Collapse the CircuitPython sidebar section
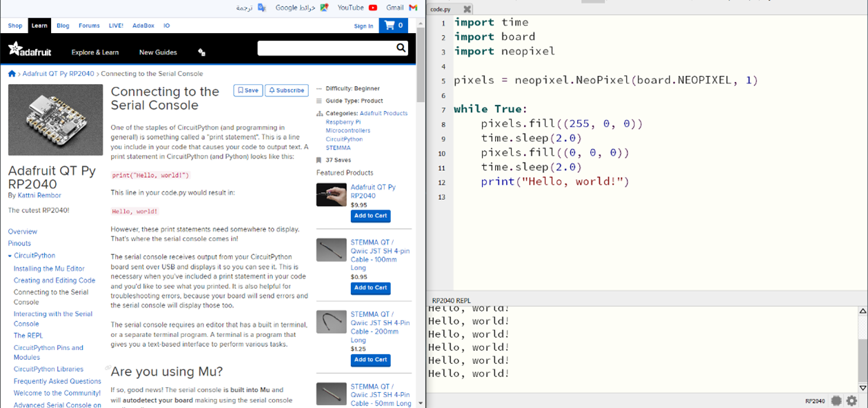Screen dimensions: 868x408 pos(9,256)
